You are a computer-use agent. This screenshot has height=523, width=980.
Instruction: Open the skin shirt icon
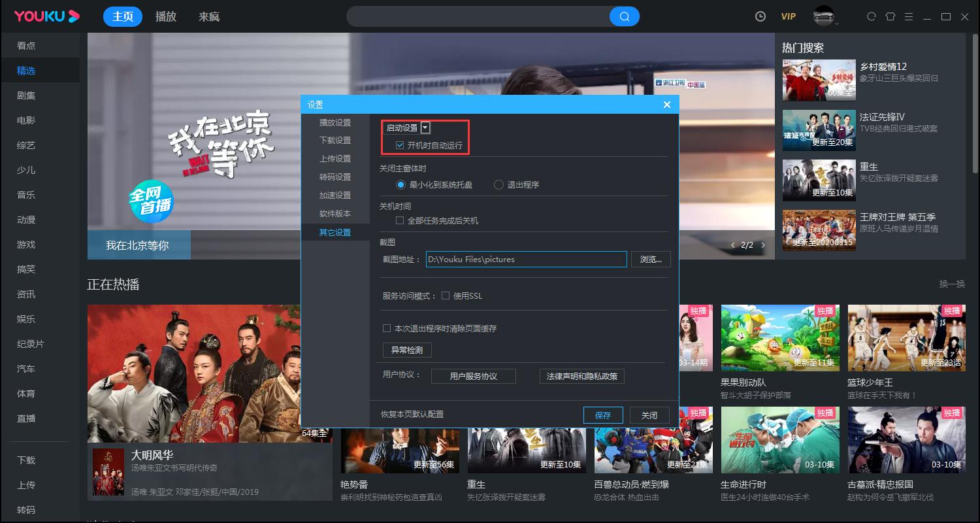click(890, 16)
